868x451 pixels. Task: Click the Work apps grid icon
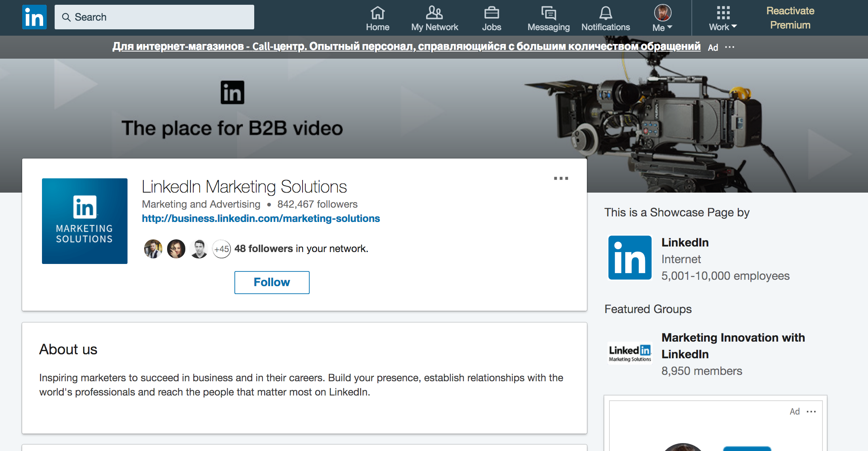(x=723, y=13)
